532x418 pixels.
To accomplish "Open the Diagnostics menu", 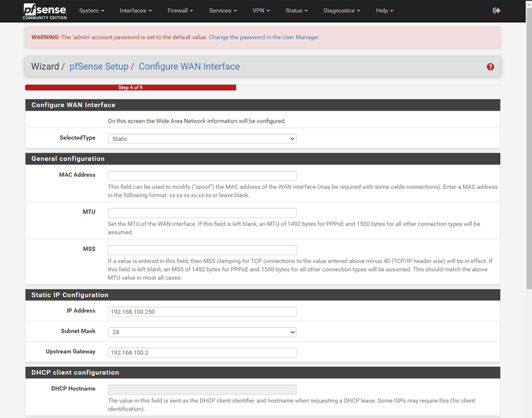I will (342, 11).
